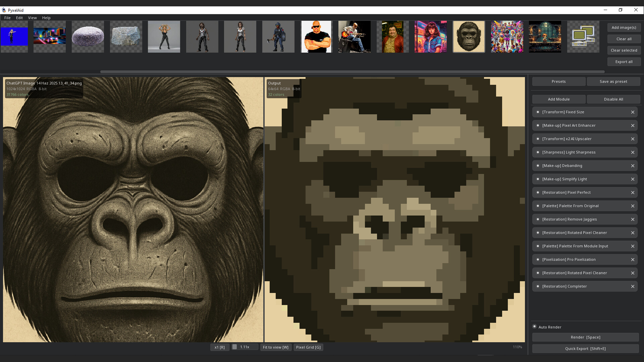Select the gorilla face thumbnail
This screenshot has width=644, height=362.
click(x=469, y=37)
